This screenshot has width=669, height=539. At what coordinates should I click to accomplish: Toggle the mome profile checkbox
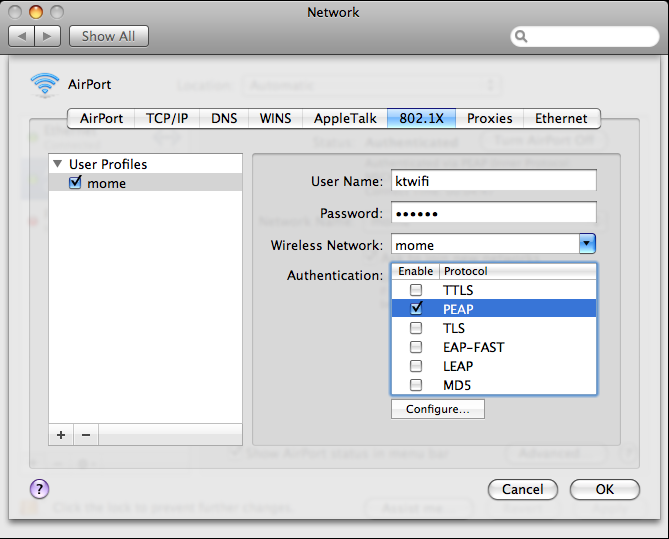(x=75, y=183)
